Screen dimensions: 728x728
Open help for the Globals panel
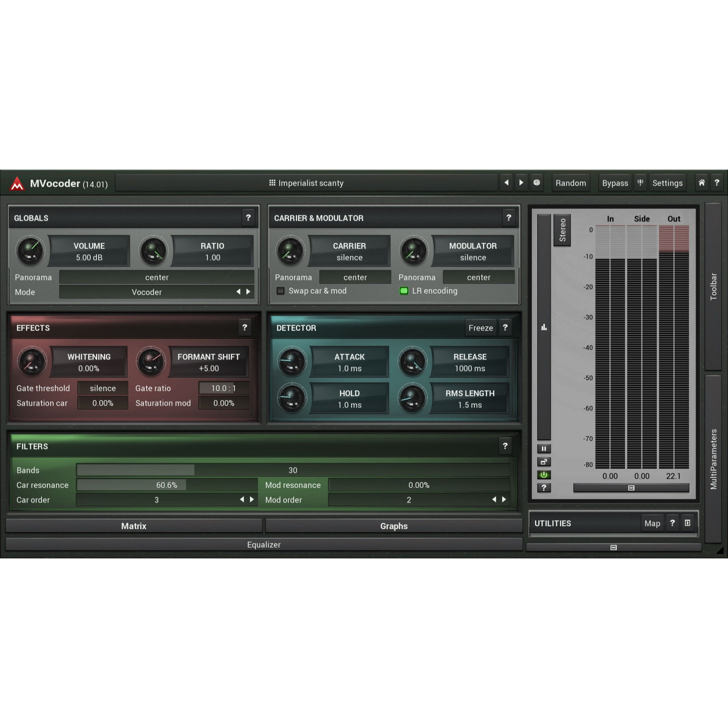[x=248, y=218]
